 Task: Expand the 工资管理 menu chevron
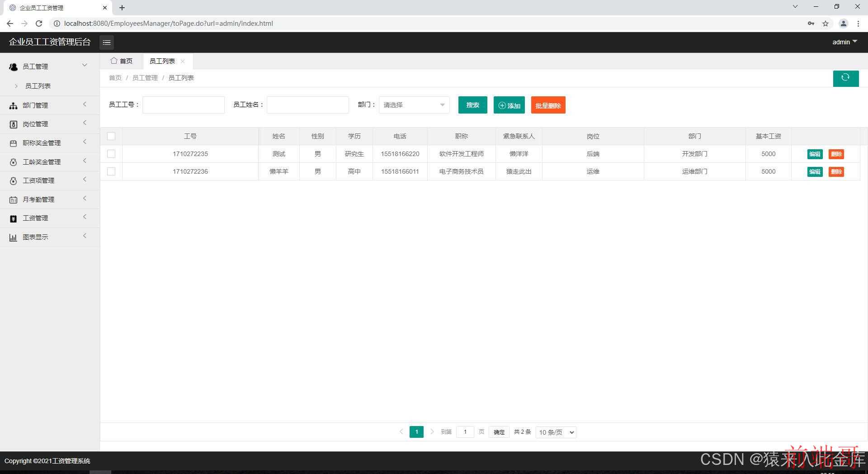click(85, 217)
